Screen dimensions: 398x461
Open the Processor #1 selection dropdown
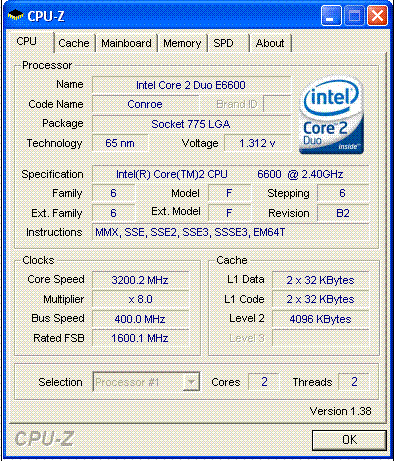[146, 382]
